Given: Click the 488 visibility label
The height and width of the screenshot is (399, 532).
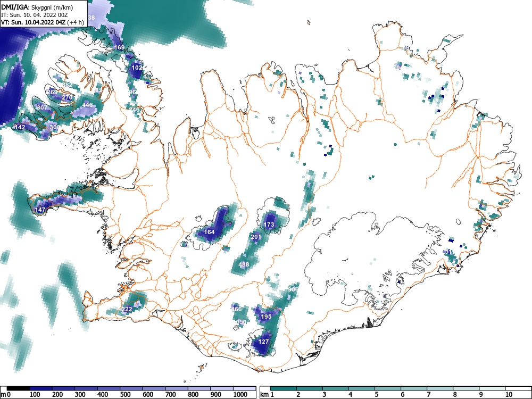Looking at the screenshot, I should (244, 264).
